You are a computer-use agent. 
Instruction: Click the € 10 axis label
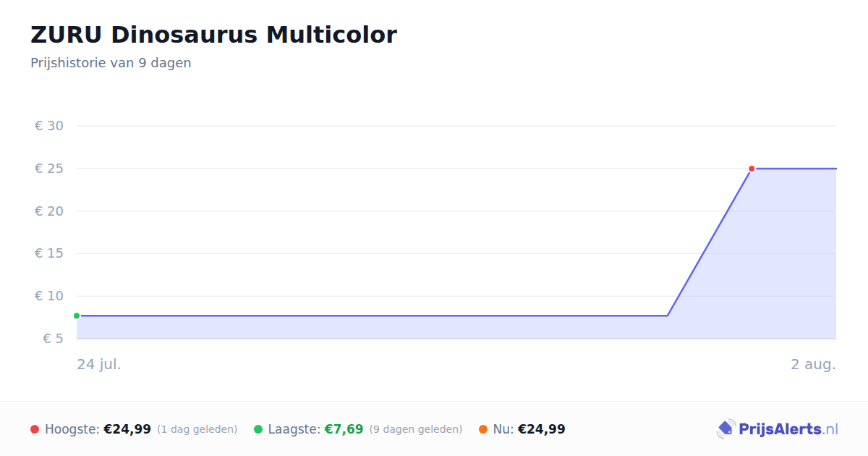(49, 296)
